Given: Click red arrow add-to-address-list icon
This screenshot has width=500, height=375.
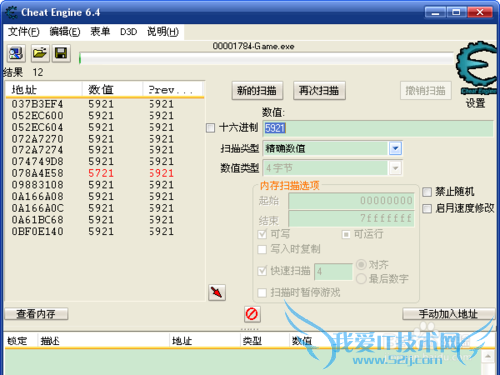Looking at the screenshot, I should (217, 293).
